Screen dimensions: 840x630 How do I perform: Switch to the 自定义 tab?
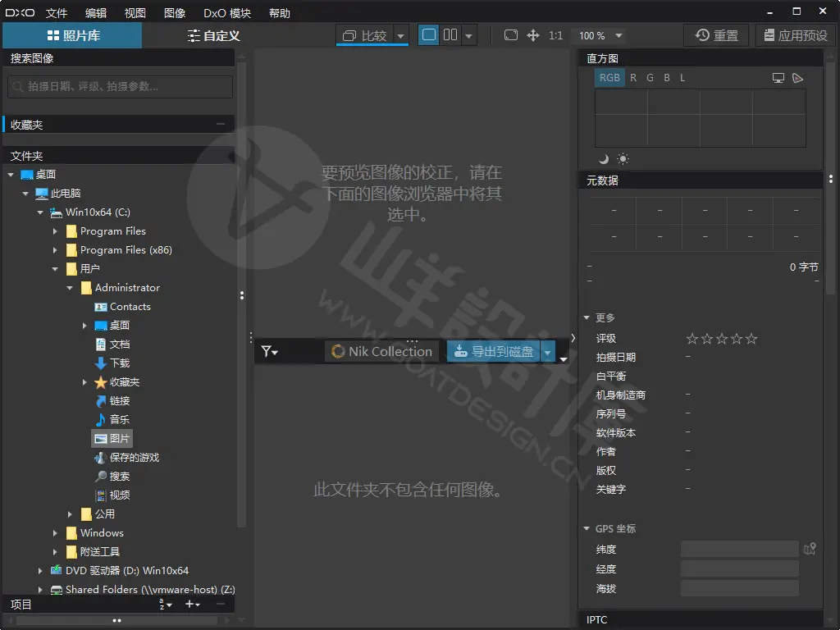[213, 35]
